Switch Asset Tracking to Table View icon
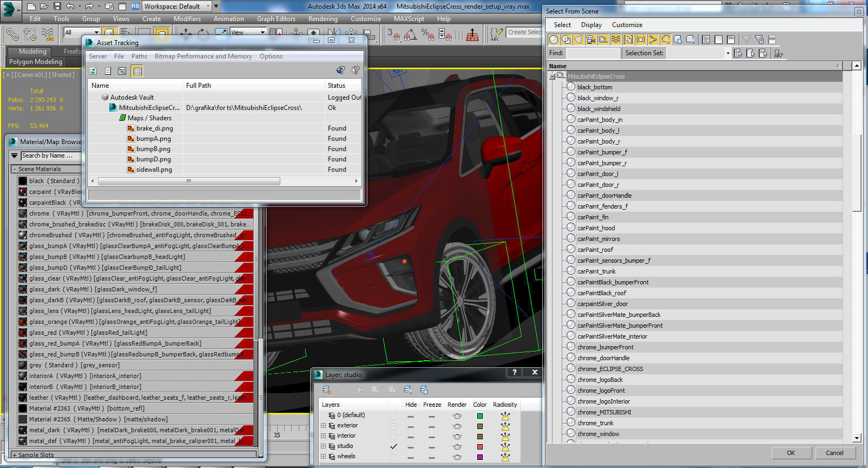The height and width of the screenshot is (468, 868). [137, 71]
